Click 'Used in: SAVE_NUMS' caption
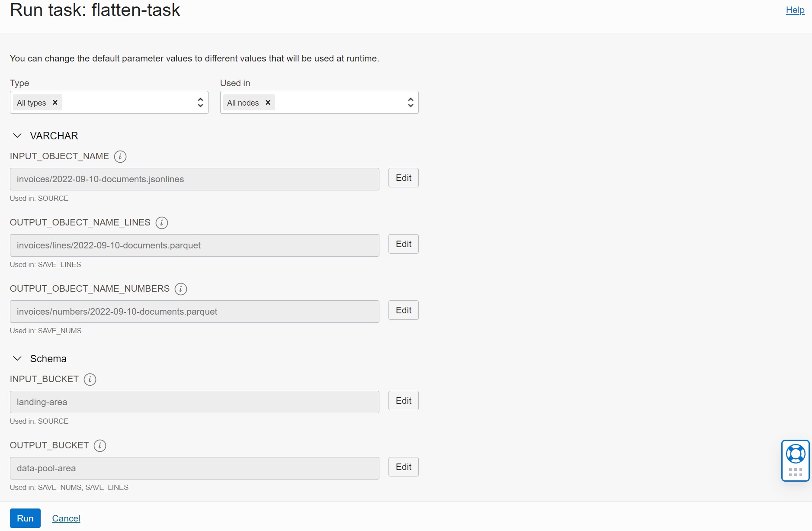The height and width of the screenshot is (531, 812). [x=46, y=331]
